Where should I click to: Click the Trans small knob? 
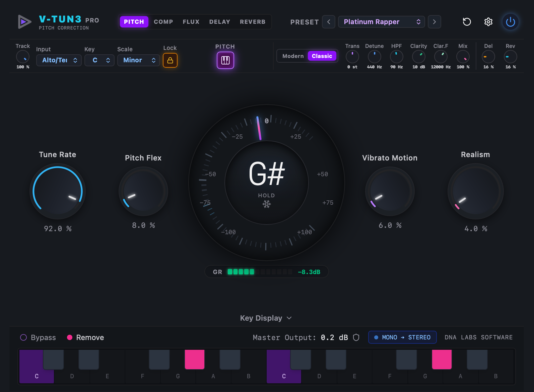(x=352, y=57)
